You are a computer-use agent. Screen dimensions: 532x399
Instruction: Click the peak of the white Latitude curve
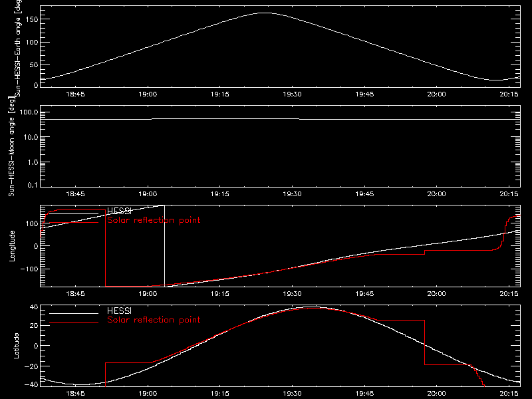tap(311, 307)
